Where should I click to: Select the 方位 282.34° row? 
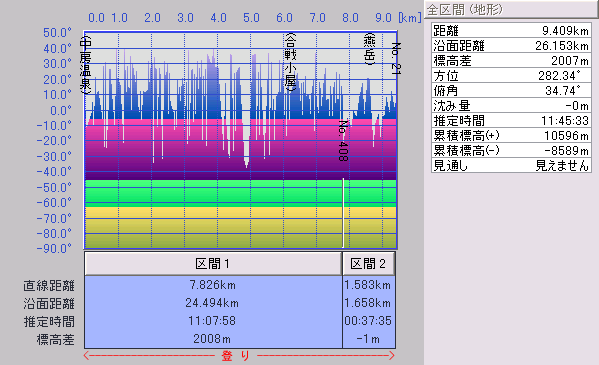511,75
